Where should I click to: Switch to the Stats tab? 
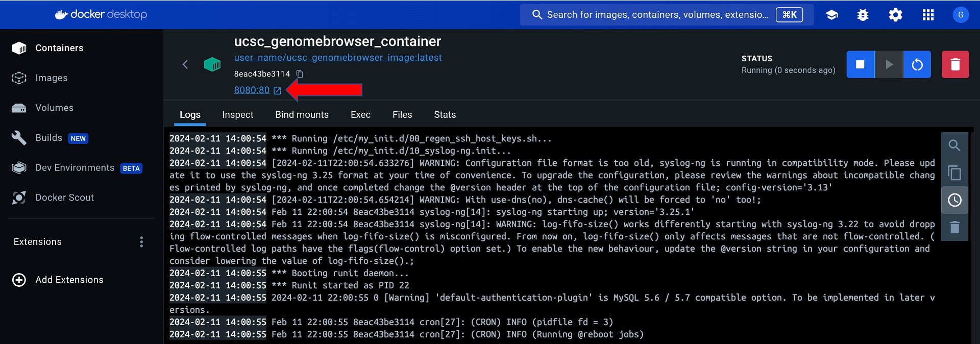click(445, 115)
